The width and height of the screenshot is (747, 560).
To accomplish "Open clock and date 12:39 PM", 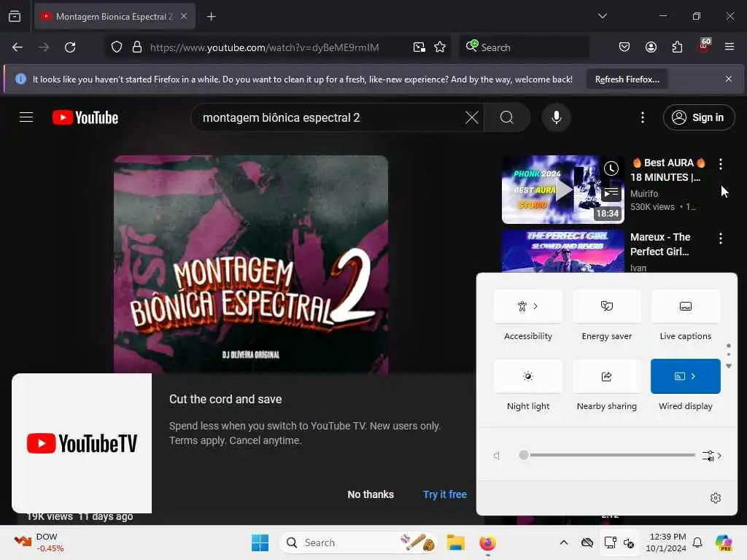I will (667, 542).
